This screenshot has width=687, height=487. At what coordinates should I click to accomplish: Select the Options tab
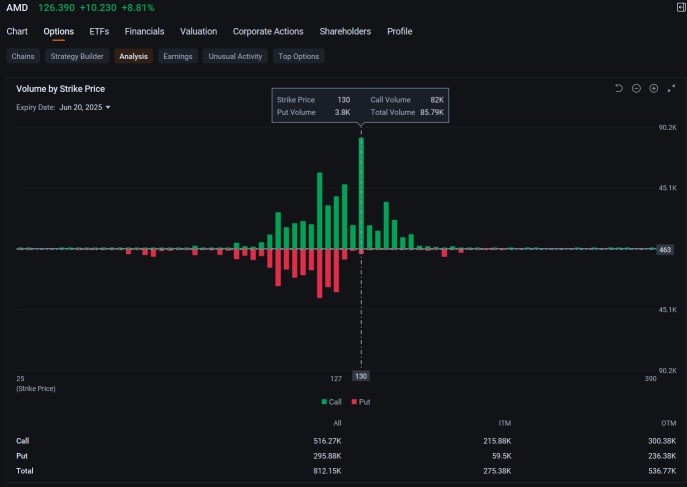tap(59, 32)
